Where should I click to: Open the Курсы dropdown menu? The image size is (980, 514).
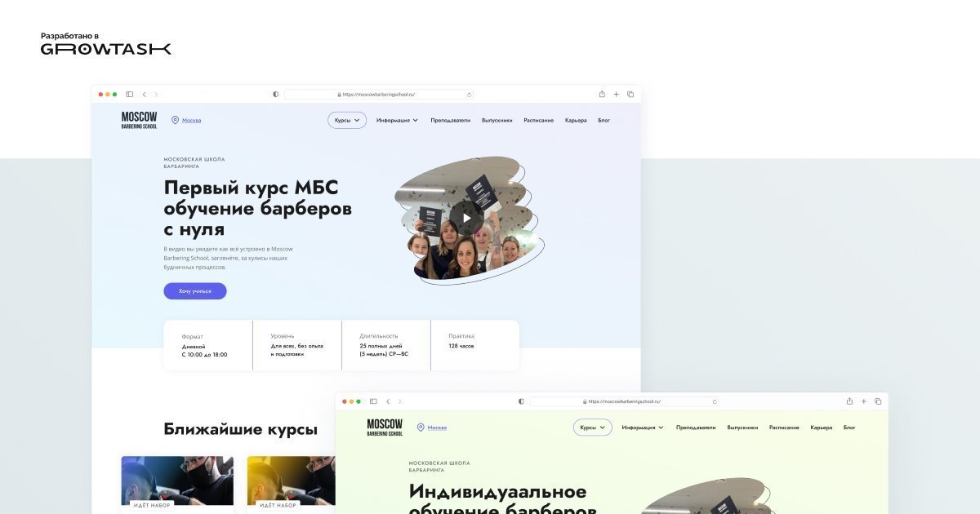tap(346, 119)
